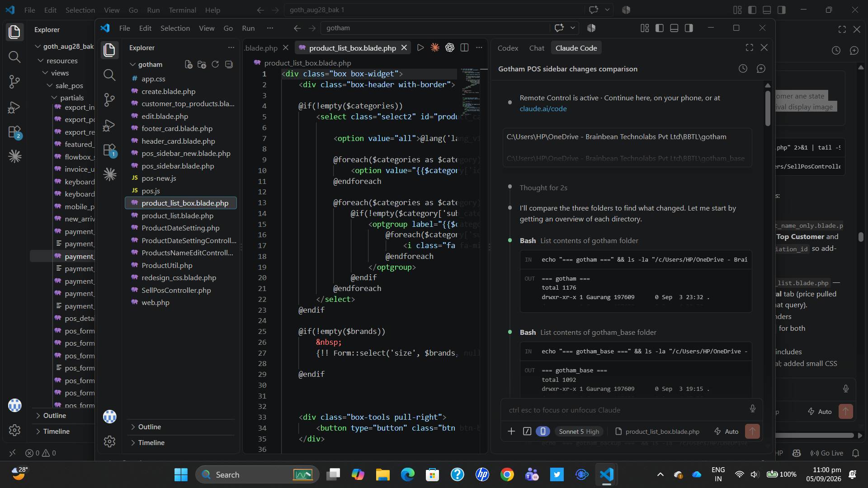
Task: Click the microphone in Claude input
Action: pos(753,409)
